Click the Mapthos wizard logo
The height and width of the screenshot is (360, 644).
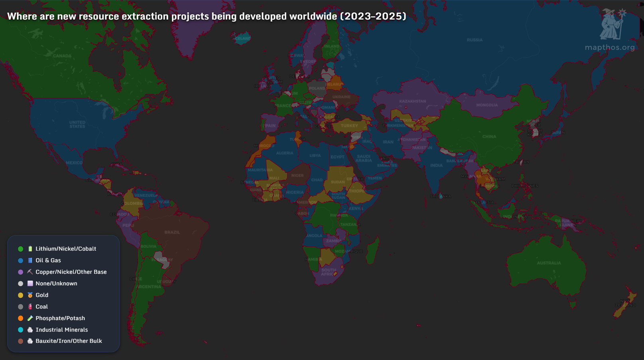click(612, 24)
